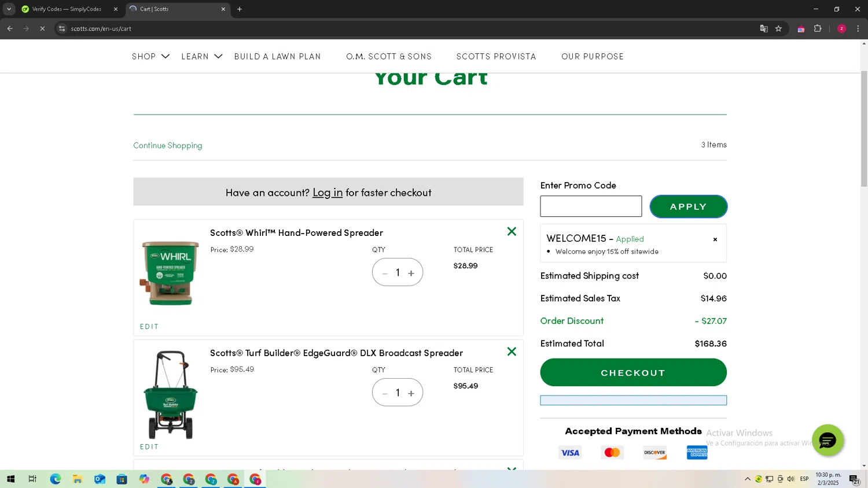This screenshot has width=868, height=488.
Task: Remove the WELCOME15 promo code
Action: 715,239
